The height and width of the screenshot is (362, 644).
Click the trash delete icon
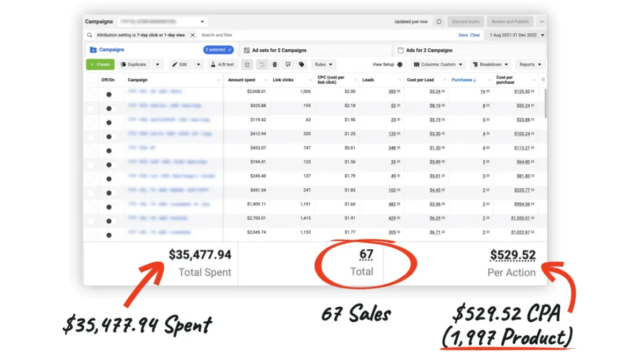tap(275, 64)
